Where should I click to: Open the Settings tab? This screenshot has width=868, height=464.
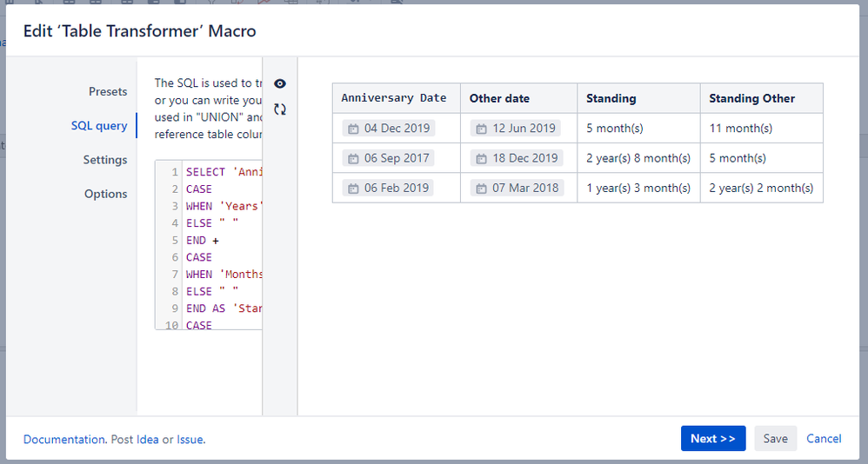[x=105, y=160]
